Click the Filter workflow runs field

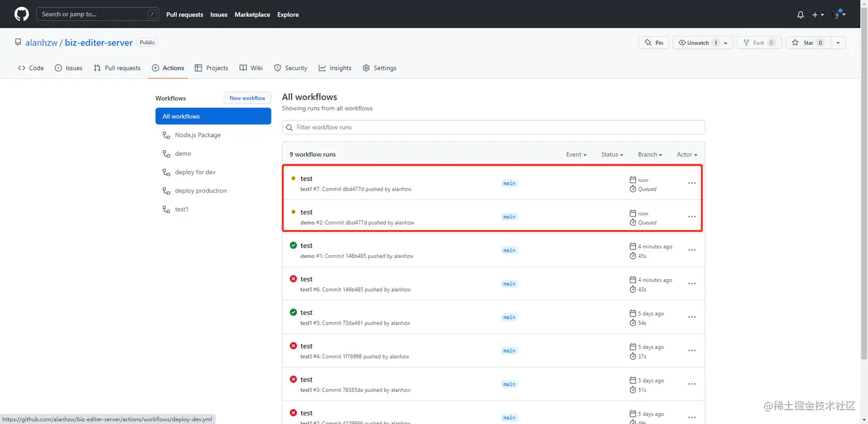click(x=493, y=128)
